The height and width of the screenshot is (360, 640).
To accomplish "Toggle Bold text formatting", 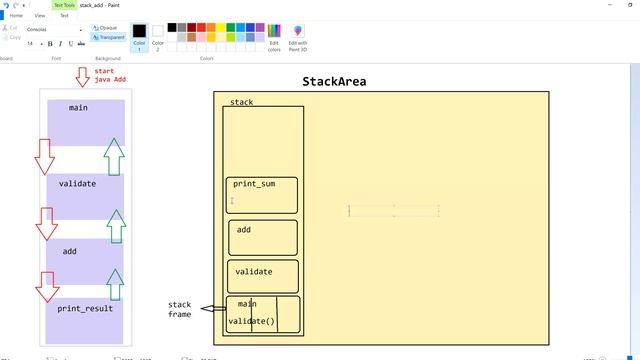I will click(x=50, y=44).
